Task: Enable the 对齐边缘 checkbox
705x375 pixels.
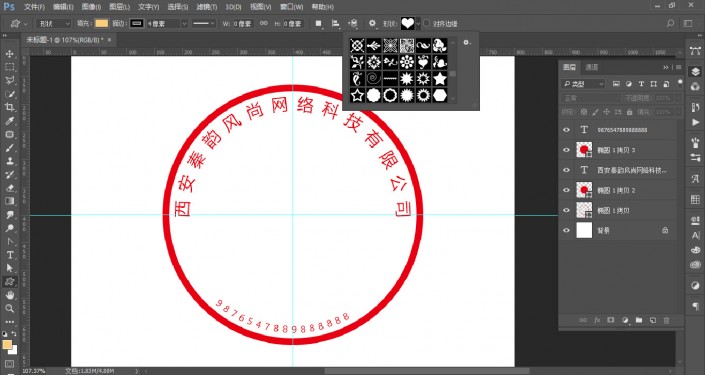Action: 427,23
